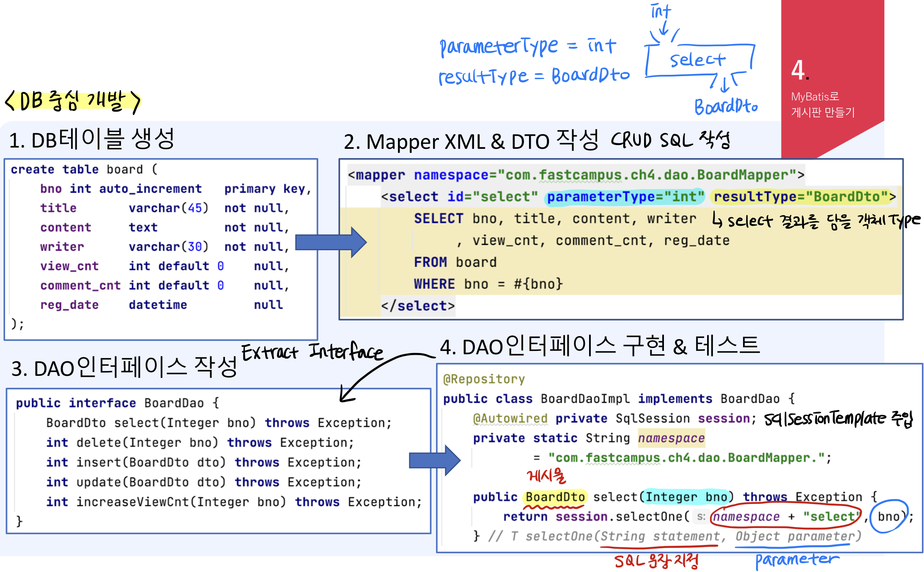Viewport: 924px width, 572px height.
Task: Click the closing </select> tag
Action: point(417,306)
